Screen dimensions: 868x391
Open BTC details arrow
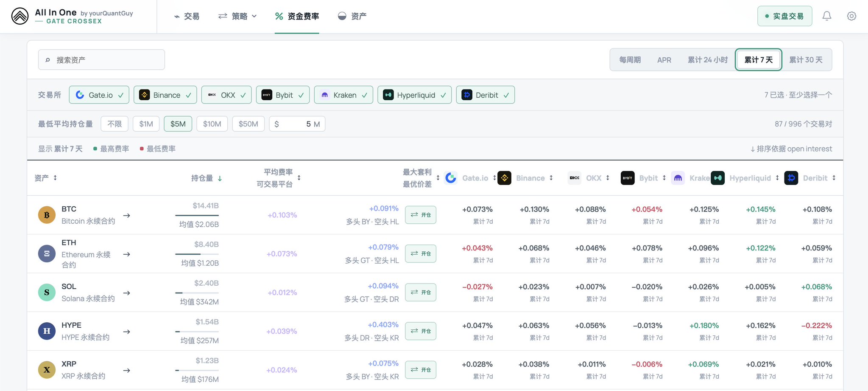click(126, 215)
